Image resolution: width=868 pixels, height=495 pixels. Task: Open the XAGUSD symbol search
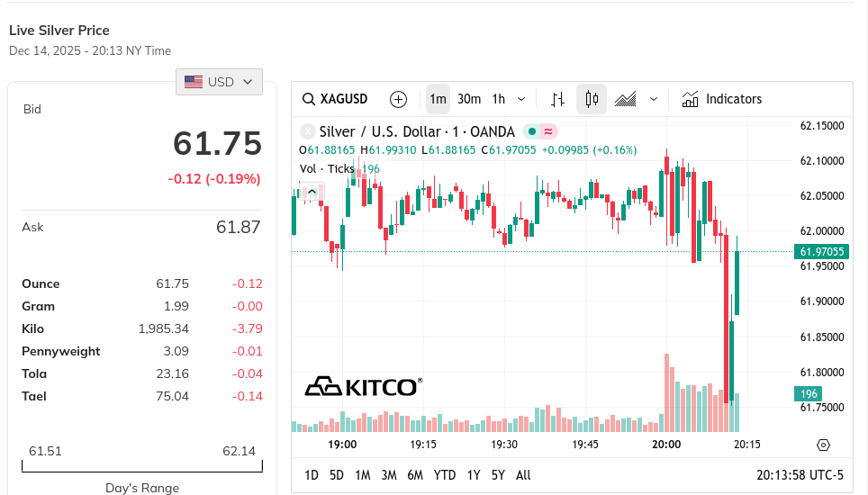tap(335, 99)
